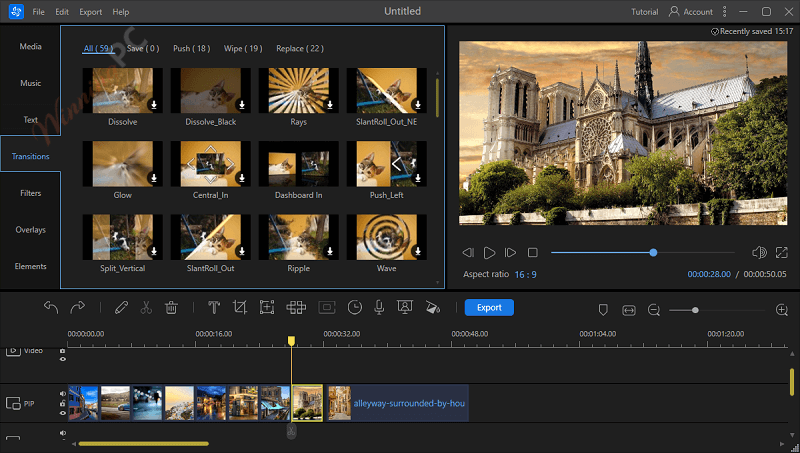Zoom in the timeline
Image resolution: width=800 pixels, height=453 pixels.
[782, 310]
